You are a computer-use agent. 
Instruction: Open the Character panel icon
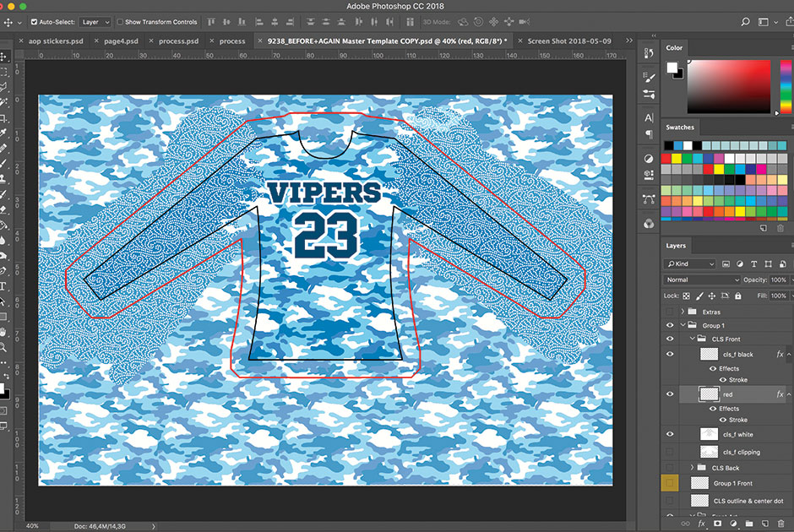[x=649, y=118]
